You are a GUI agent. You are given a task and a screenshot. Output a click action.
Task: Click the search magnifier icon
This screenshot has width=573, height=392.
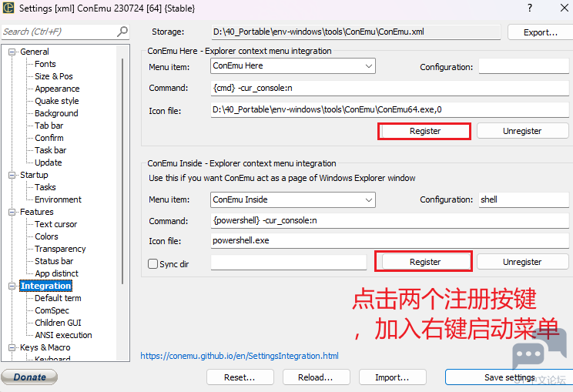122,32
